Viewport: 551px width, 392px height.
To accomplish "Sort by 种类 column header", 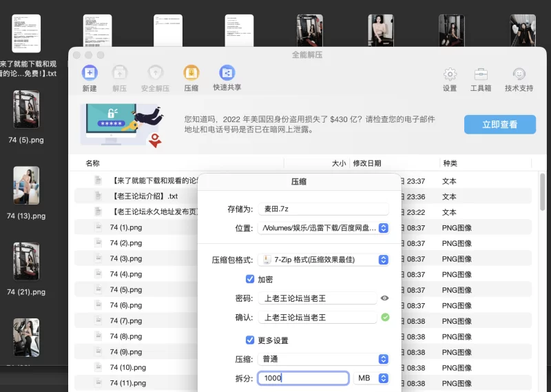I will point(450,163).
